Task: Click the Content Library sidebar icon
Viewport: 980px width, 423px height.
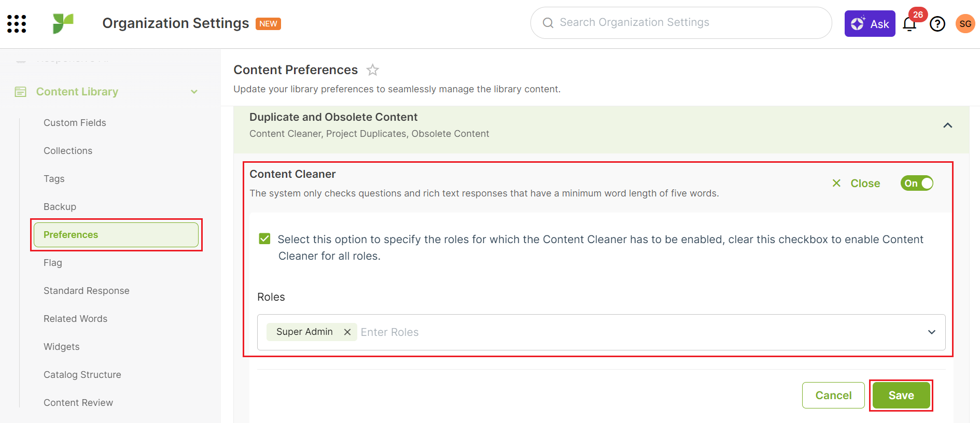Action: tap(21, 92)
